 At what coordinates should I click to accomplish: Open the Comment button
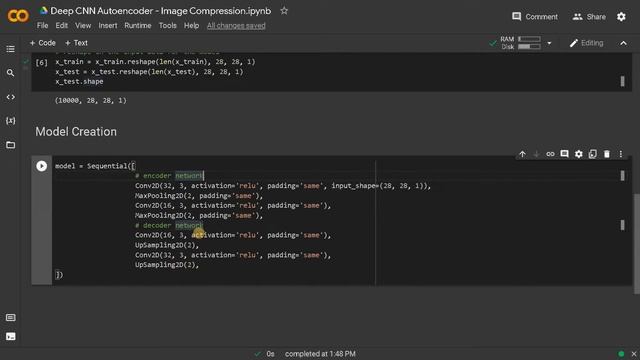pyautogui.click(x=535, y=17)
